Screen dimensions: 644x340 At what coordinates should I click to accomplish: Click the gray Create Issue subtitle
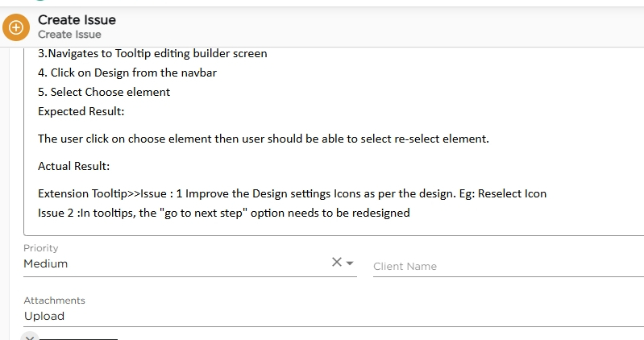pos(69,35)
